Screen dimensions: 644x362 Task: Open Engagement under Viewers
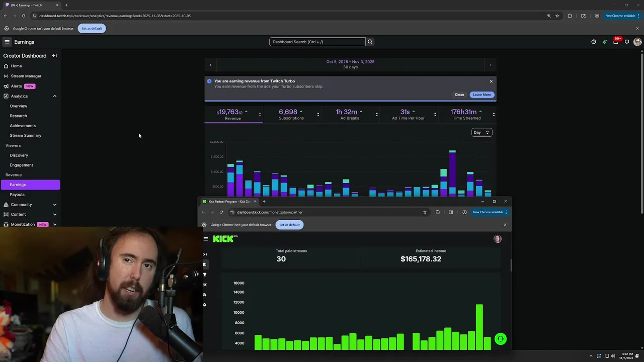pyautogui.click(x=21, y=165)
